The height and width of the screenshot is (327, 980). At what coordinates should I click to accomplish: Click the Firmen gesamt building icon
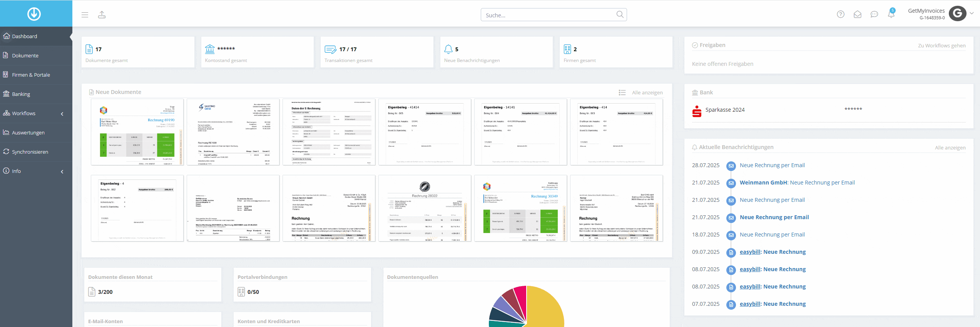[567, 49]
